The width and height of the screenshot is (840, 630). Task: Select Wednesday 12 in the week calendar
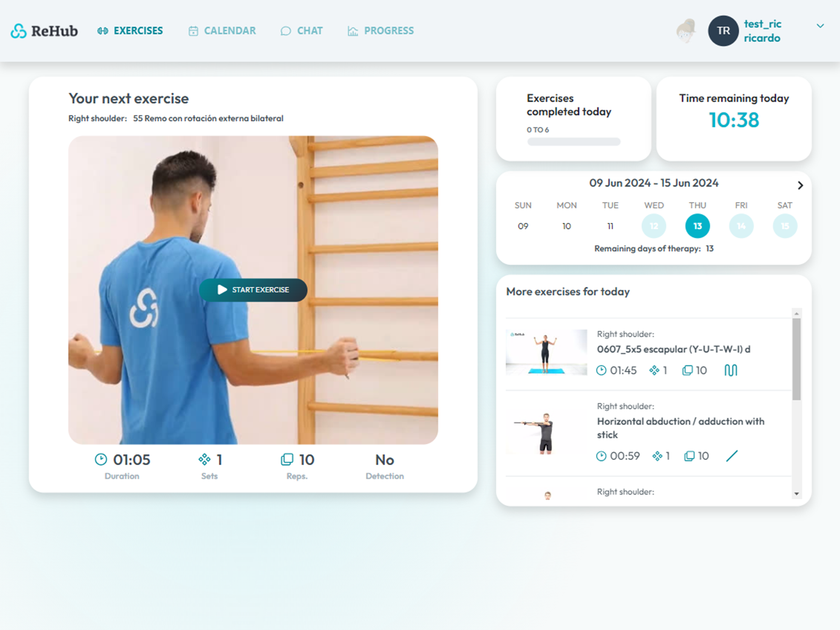click(x=654, y=226)
